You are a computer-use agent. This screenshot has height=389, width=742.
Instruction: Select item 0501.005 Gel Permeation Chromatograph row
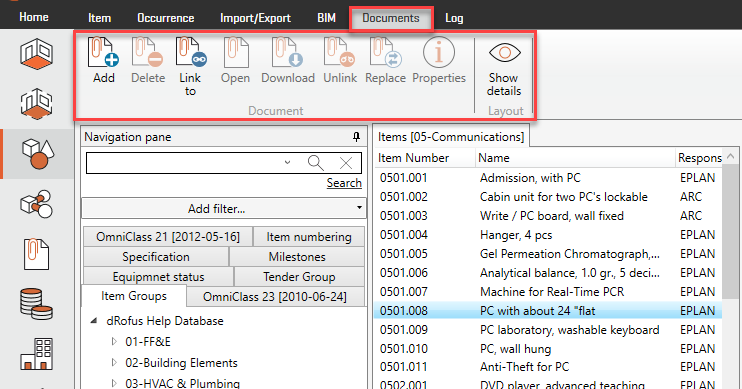tap(548, 254)
